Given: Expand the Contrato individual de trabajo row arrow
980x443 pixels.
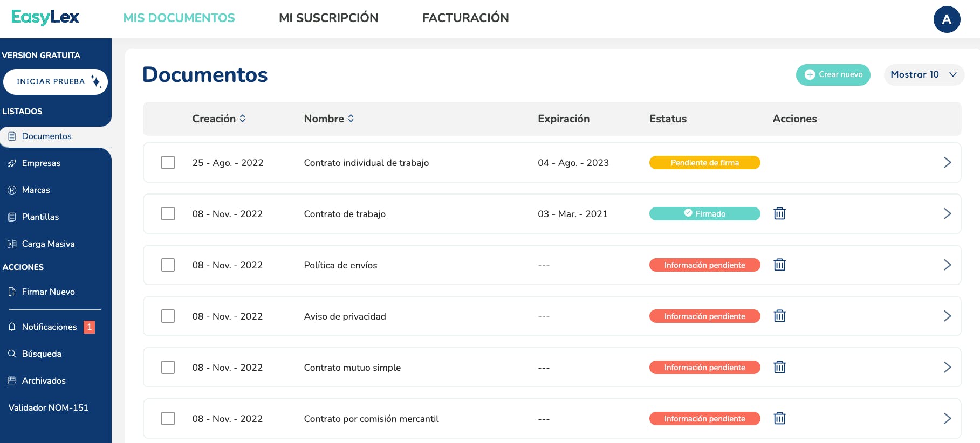Looking at the screenshot, I should point(947,162).
